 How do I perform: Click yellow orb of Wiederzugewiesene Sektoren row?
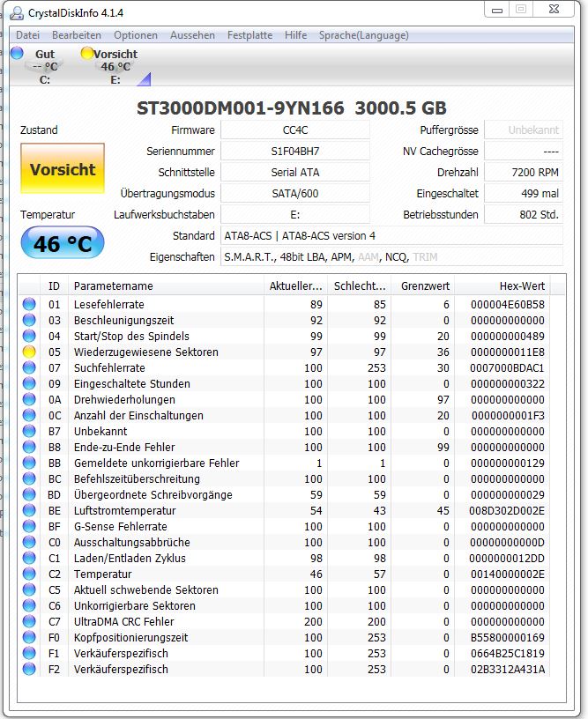29,352
